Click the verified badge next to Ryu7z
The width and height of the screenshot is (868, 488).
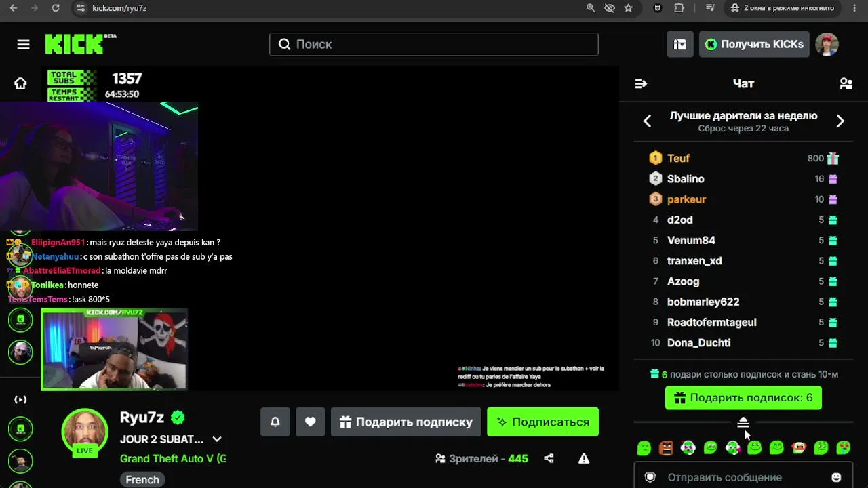tap(178, 418)
